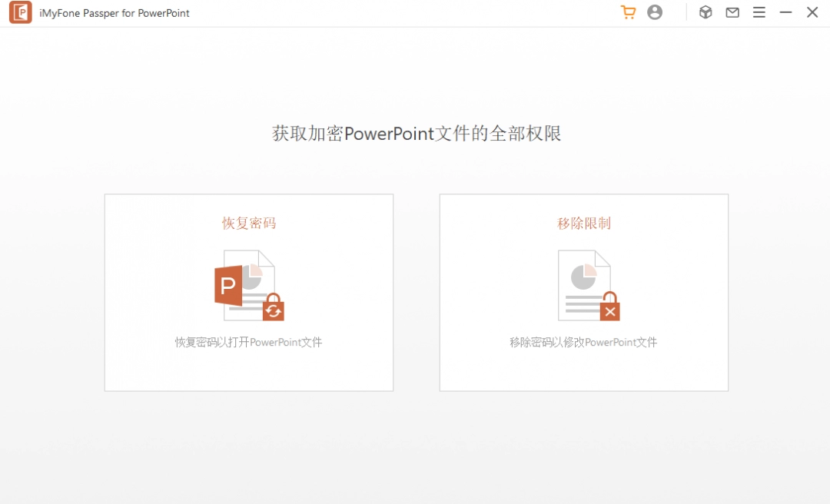Viewport: 830px width, 504px height.
Task: Open the shopping cart to purchase
Action: point(629,12)
